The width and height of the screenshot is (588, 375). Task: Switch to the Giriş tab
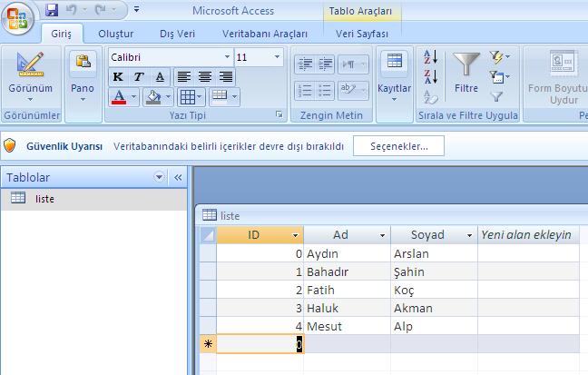(x=61, y=34)
